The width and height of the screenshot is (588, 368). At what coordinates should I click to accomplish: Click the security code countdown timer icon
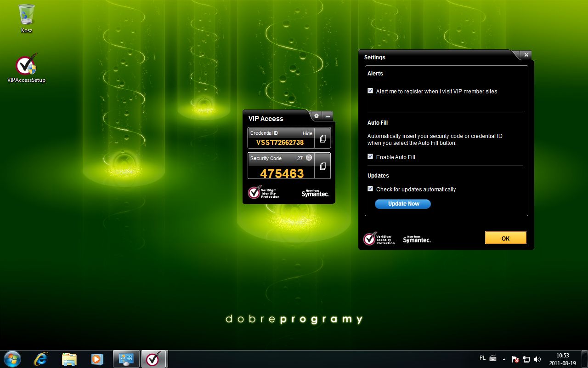point(309,158)
